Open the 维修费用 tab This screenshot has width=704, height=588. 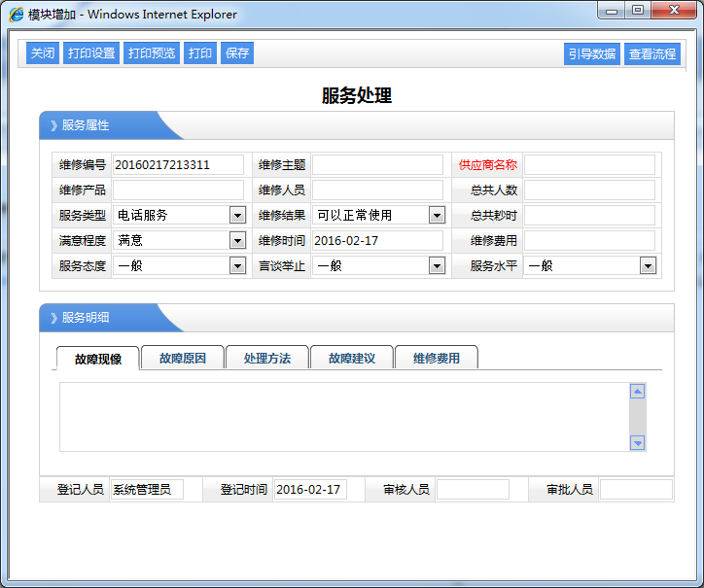tap(436, 358)
